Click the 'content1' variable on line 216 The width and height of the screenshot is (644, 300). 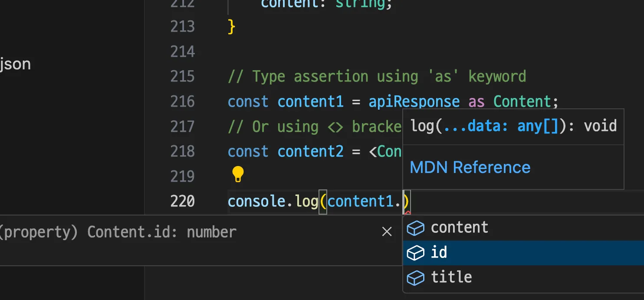point(310,101)
